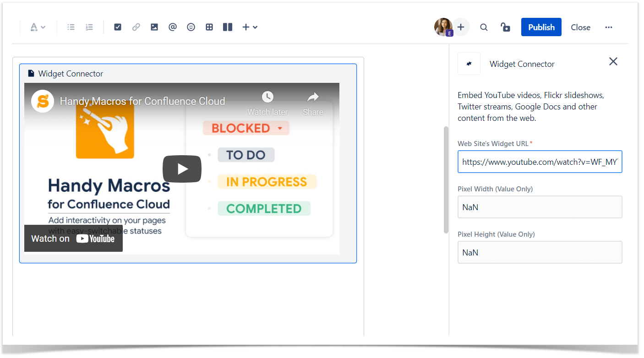
Task: Open the more actions ellipsis menu
Action: tap(608, 27)
